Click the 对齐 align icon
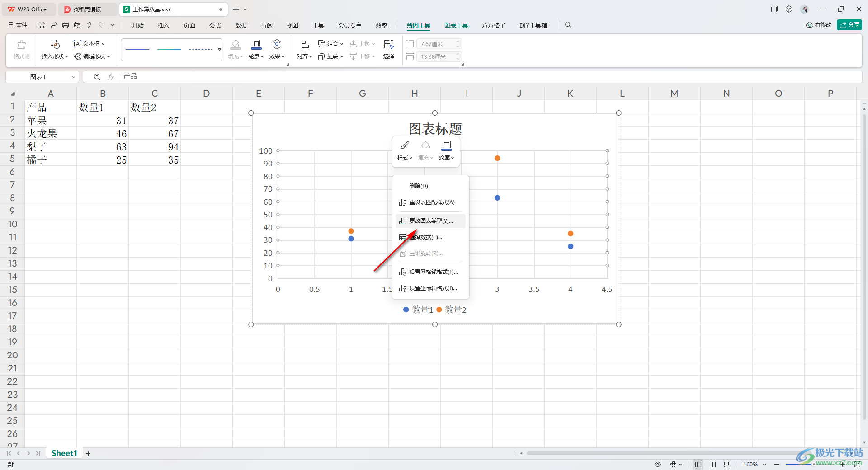The height and width of the screenshot is (470, 868). click(304, 44)
